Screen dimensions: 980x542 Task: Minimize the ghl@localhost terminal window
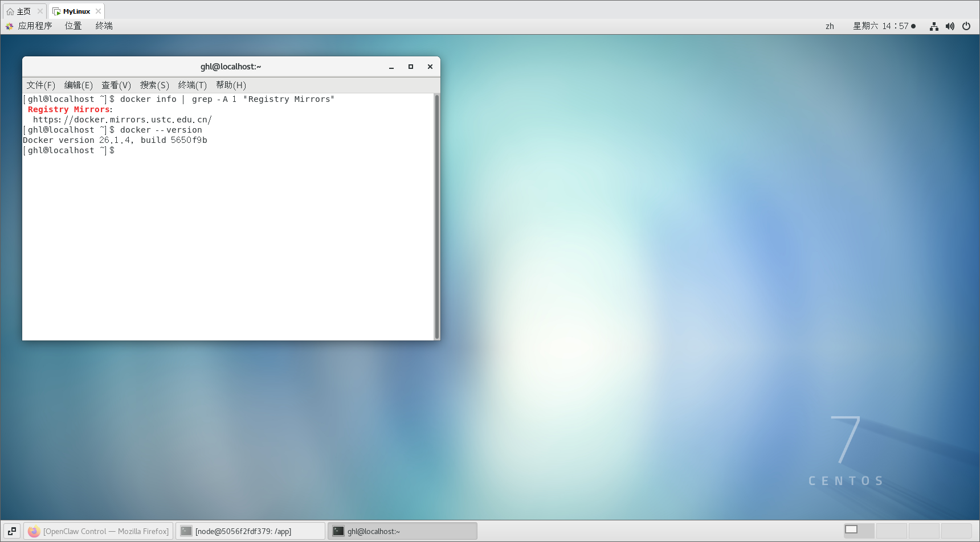(391, 67)
